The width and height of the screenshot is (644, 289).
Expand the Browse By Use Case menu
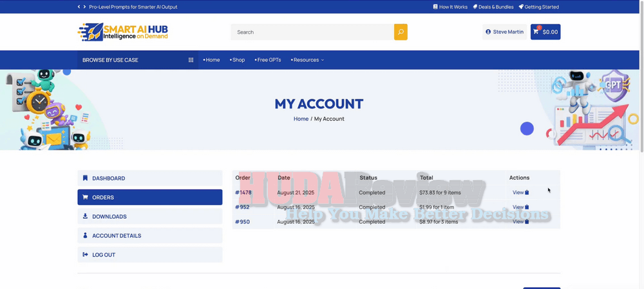[x=138, y=60]
